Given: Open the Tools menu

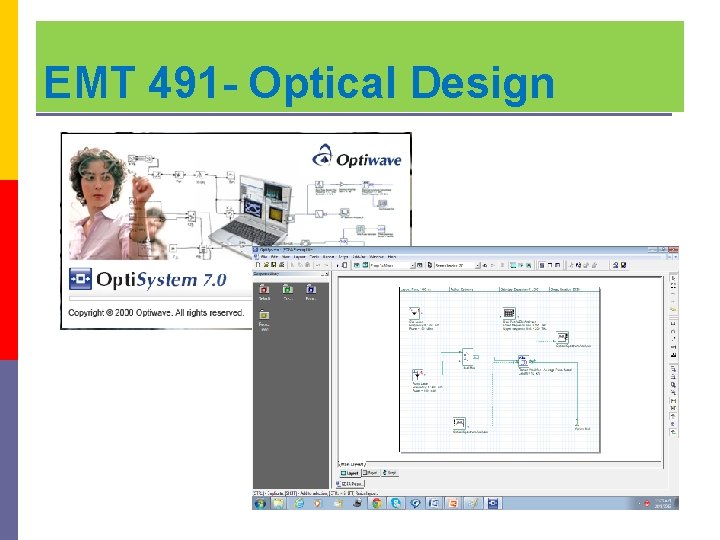Looking at the screenshot, I should pyautogui.click(x=314, y=257).
